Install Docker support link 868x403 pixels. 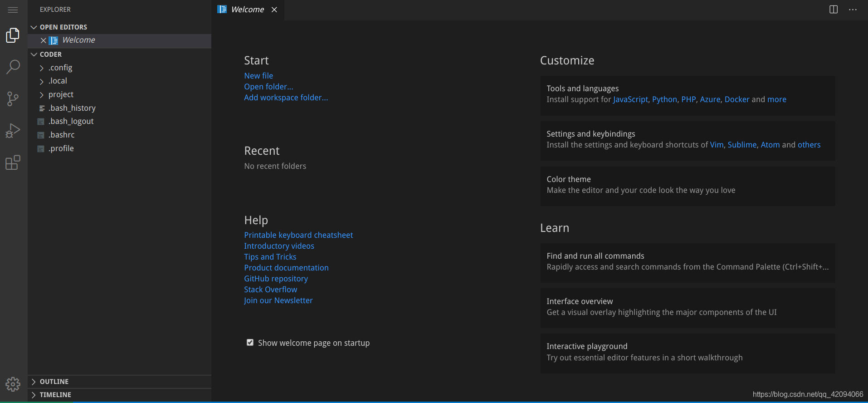coord(737,99)
